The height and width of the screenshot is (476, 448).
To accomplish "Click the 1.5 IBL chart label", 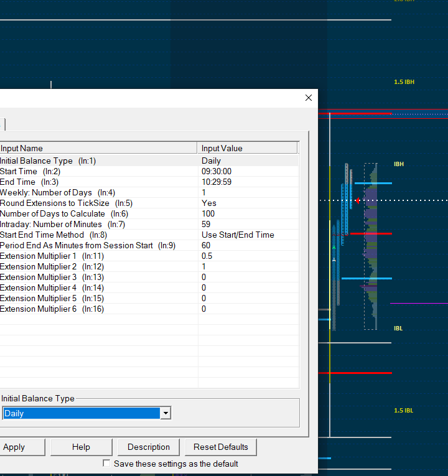I will click(x=403, y=411).
